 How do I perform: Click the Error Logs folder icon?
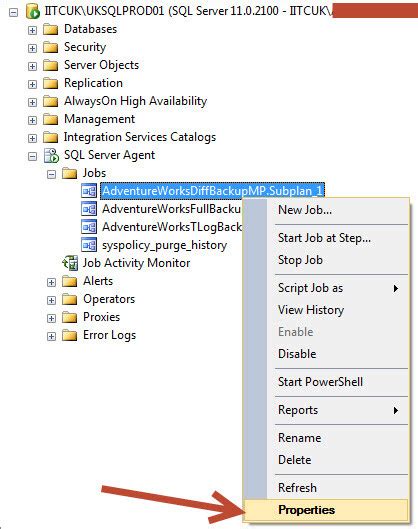(69, 335)
